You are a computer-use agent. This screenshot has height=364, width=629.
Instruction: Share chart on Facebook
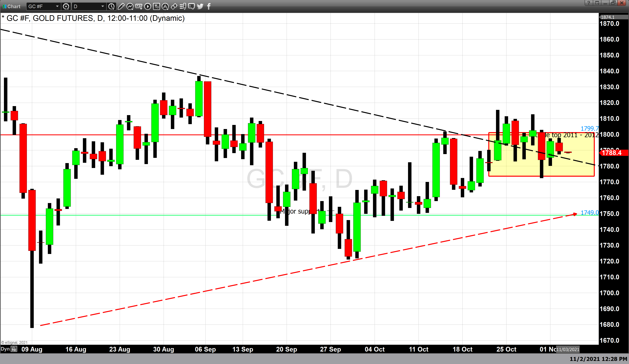(x=209, y=7)
